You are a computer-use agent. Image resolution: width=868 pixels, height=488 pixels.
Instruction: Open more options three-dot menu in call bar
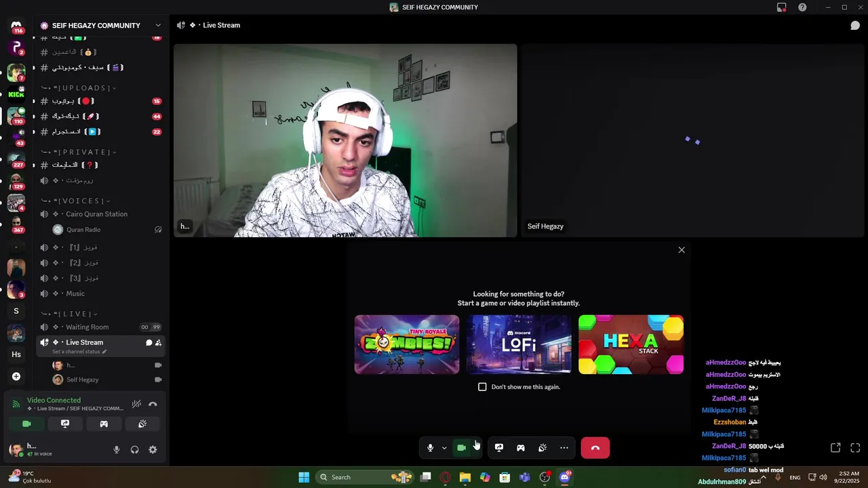coord(564,448)
